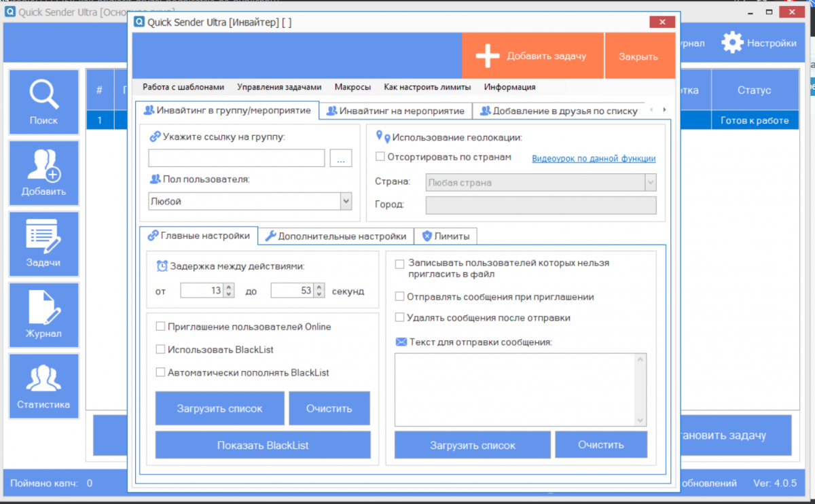Select Инвайтинг в группу/мероприятие tab
This screenshot has width=815, height=504.
tap(228, 110)
